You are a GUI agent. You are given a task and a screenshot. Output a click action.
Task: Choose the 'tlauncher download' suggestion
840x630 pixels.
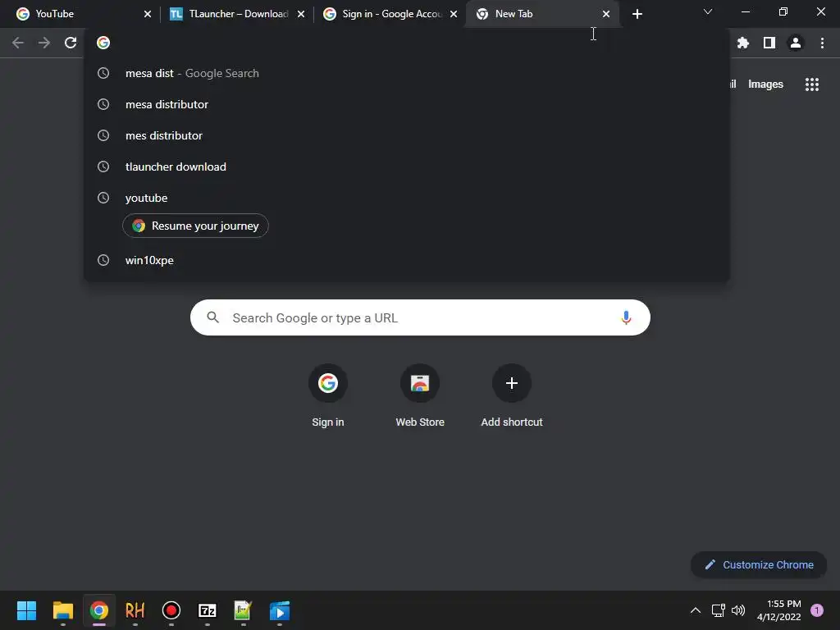(407, 167)
